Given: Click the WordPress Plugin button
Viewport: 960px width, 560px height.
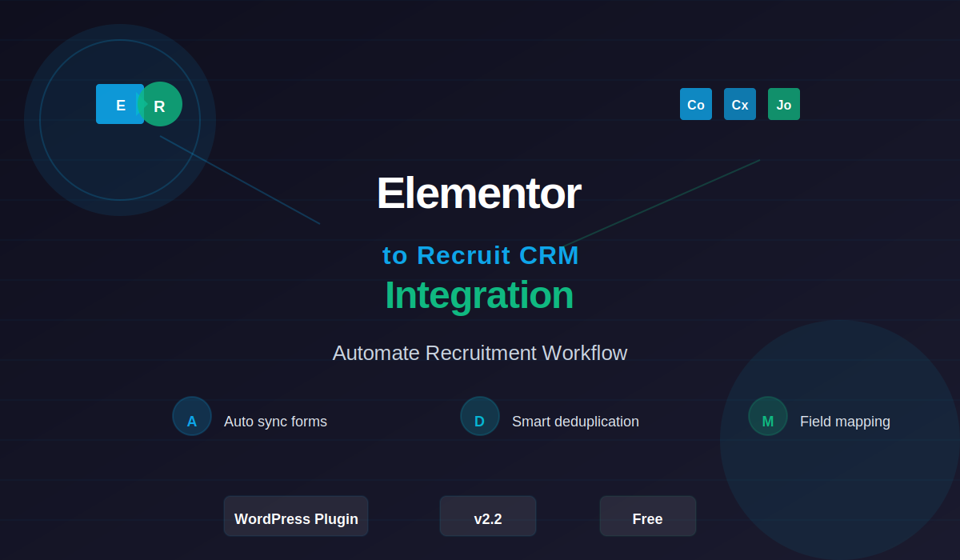Looking at the screenshot, I should [x=296, y=516].
